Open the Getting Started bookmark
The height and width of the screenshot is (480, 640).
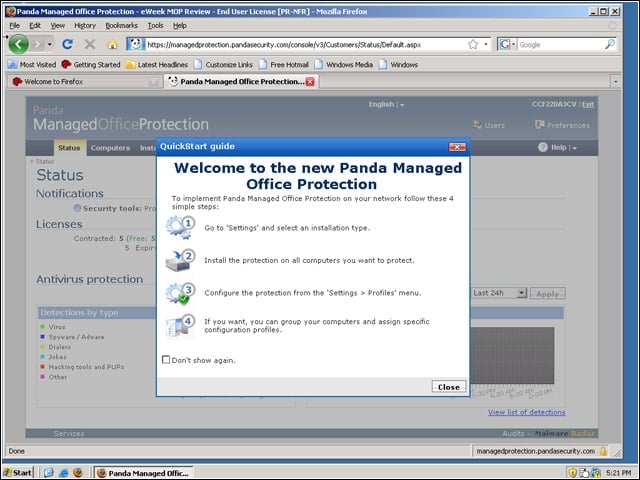(x=91, y=64)
